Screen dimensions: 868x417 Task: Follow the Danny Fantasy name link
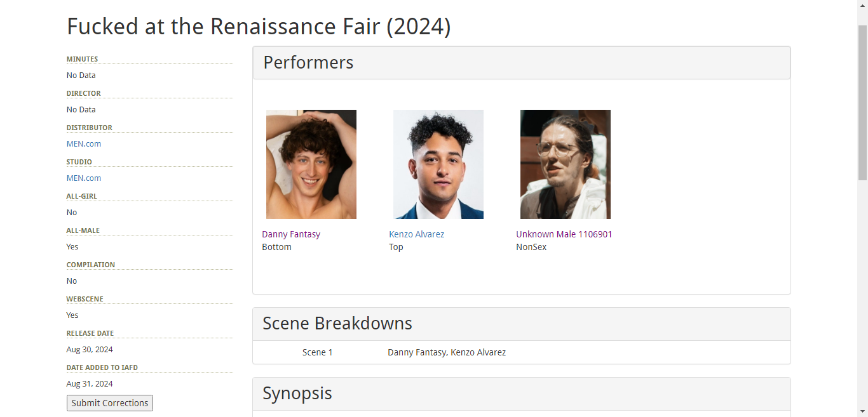pyautogui.click(x=291, y=234)
